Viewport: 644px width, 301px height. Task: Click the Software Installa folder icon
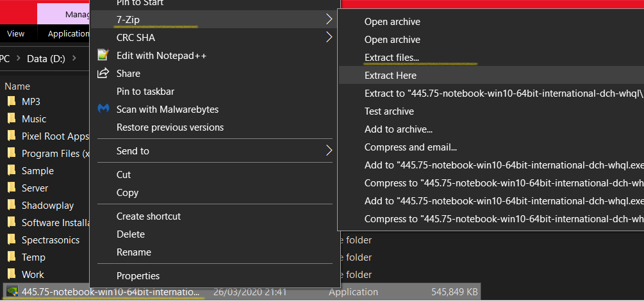tap(12, 223)
